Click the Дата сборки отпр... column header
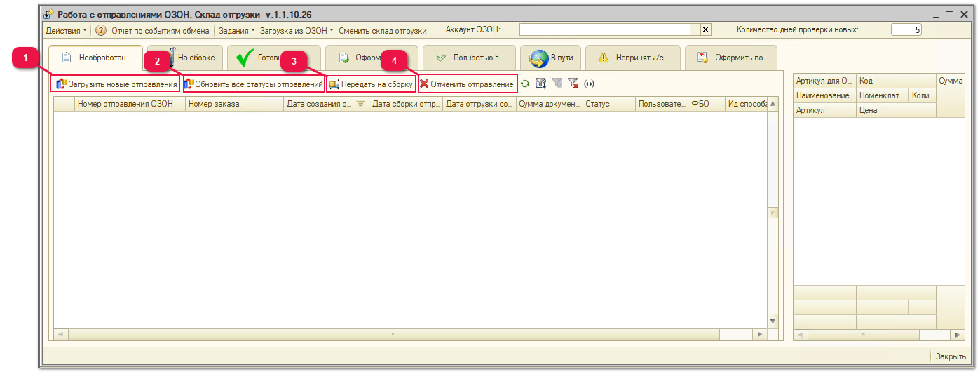The width and height of the screenshot is (980, 374). [406, 104]
